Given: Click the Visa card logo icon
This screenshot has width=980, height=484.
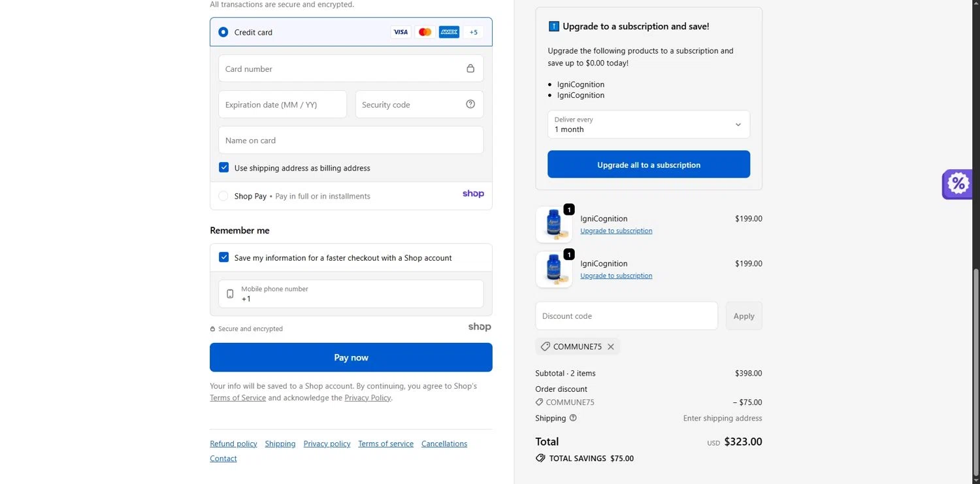Looking at the screenshot, I should point(400,32).
